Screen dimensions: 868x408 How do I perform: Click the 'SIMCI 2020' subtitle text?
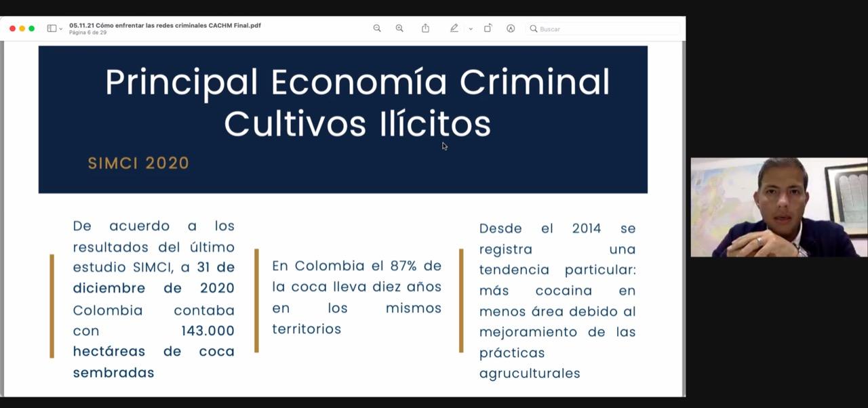[138, 163]
